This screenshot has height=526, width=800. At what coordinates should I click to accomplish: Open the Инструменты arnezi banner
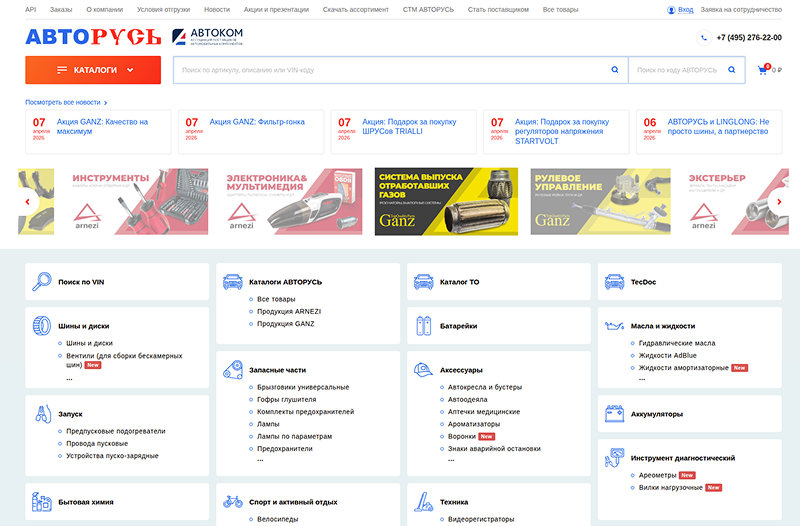coord(137,202)
